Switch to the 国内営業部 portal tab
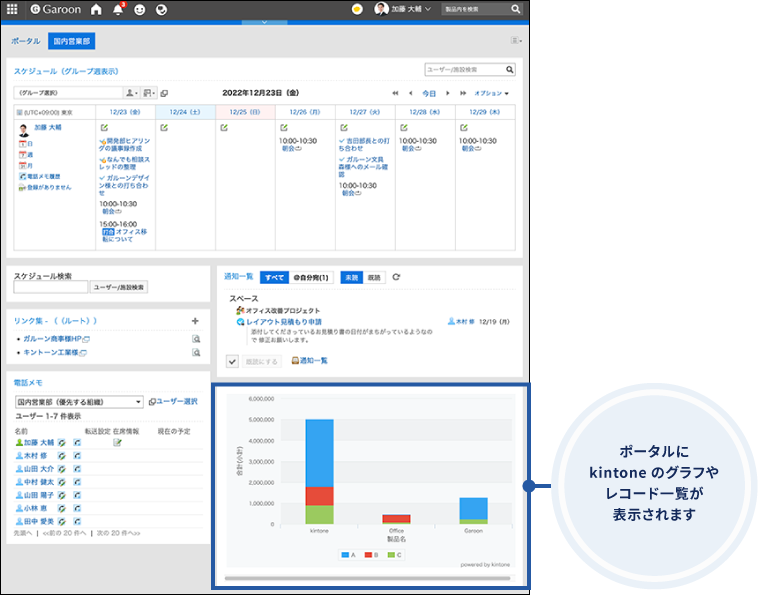 coord(72,41)
